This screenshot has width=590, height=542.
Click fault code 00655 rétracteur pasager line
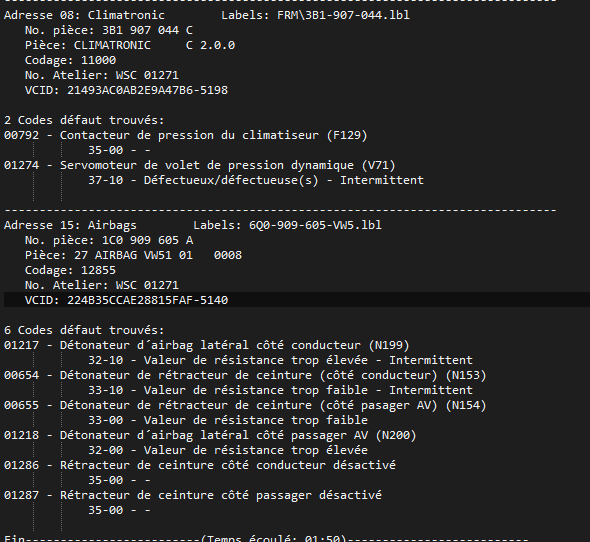[245, 405]
